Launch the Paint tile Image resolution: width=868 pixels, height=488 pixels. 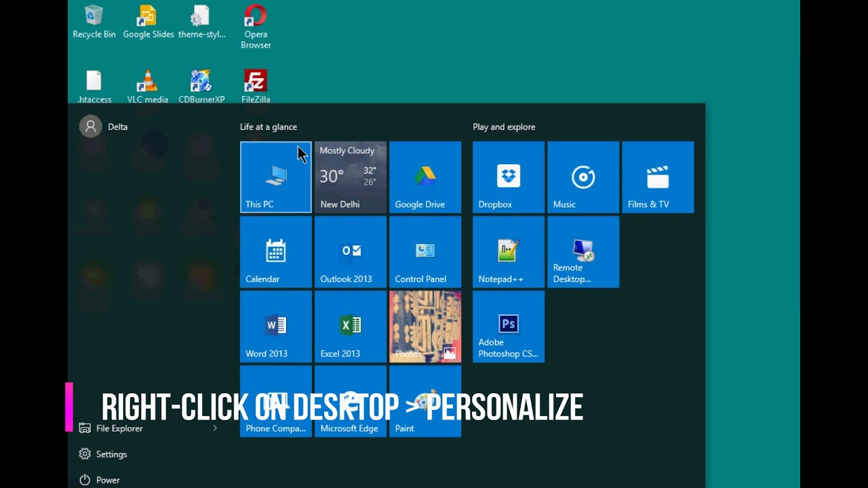425,401
